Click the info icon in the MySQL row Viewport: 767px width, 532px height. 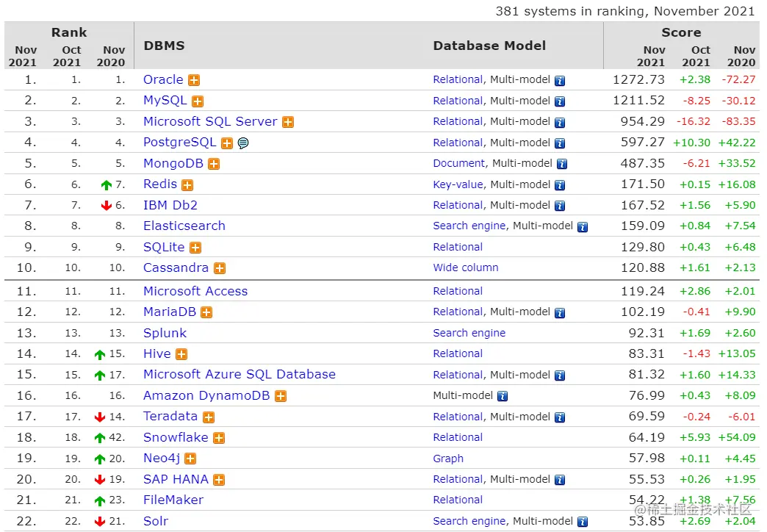[x=560, y=101]
